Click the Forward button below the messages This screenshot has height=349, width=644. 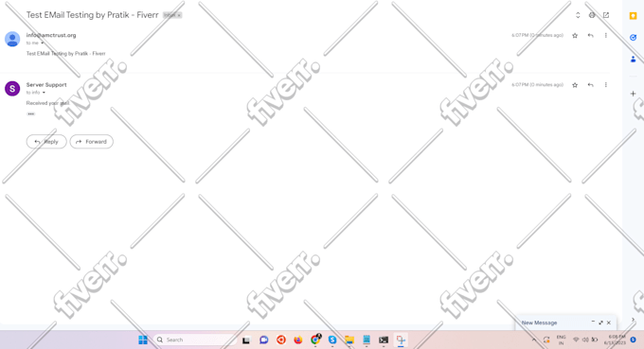coord(92,142)
